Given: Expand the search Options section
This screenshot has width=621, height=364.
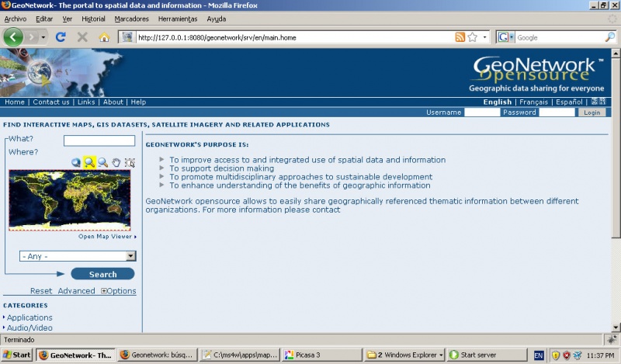Looking at the screenshot, I should pos(118,291).
